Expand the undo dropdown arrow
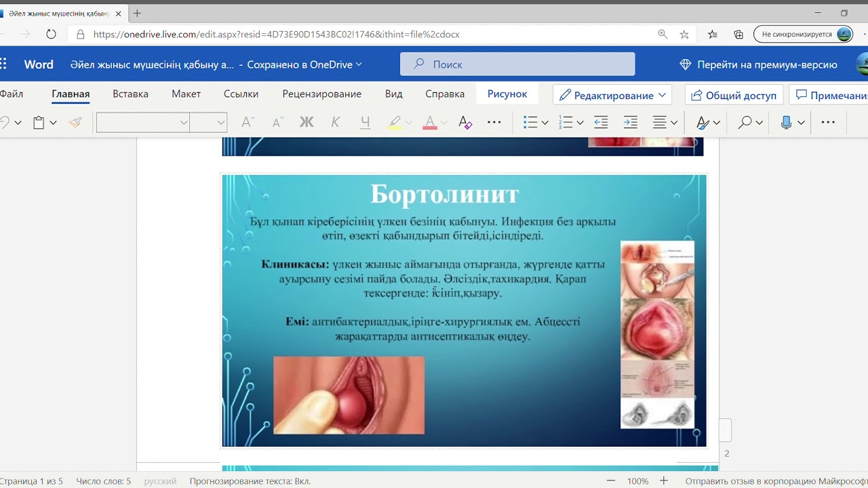This screenshot has width=868, height=488. [x=18, y=123]
